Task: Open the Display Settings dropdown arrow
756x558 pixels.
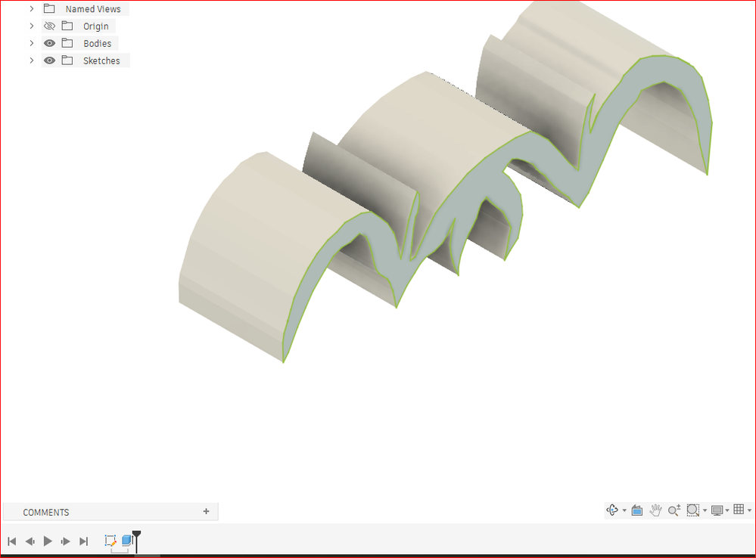Action: 727,510
